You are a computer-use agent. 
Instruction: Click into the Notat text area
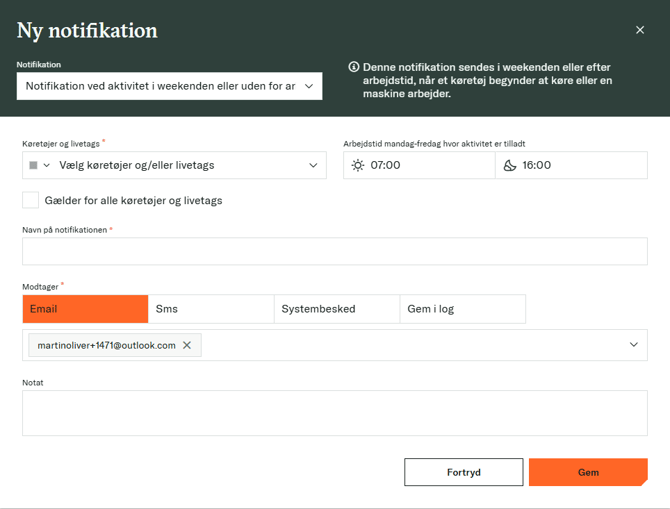click(x=334, y=412)
